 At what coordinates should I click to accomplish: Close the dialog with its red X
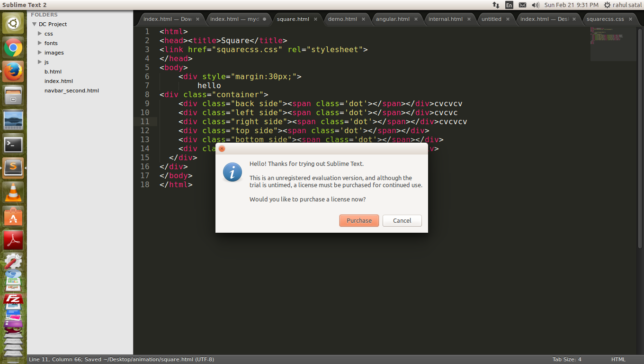tap(222, 148)
